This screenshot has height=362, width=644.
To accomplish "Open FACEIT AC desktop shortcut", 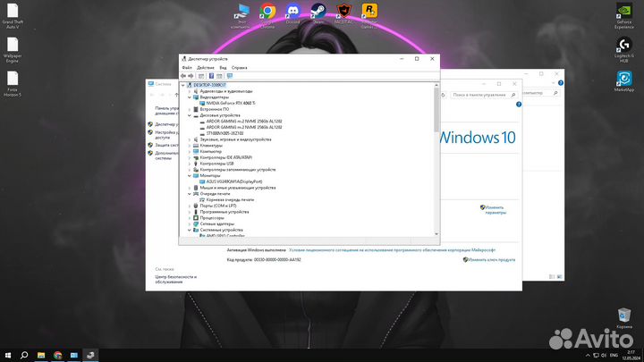I will [x=343, y=13].
